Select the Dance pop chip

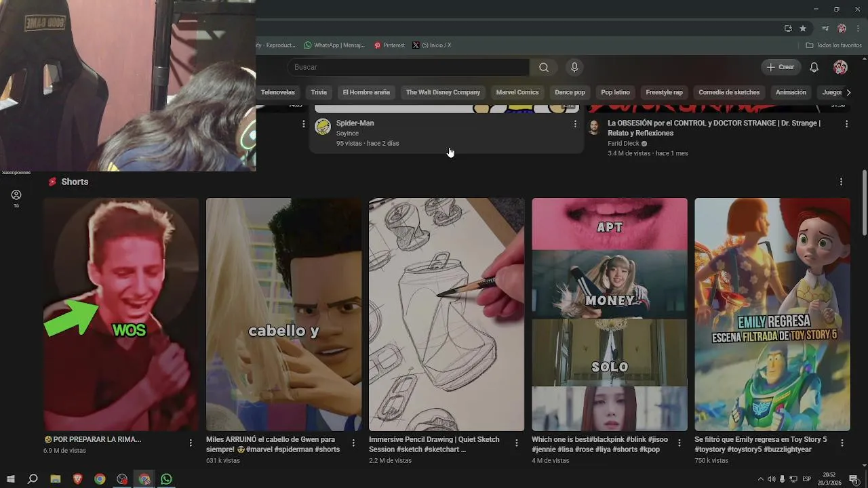point(570,92)
